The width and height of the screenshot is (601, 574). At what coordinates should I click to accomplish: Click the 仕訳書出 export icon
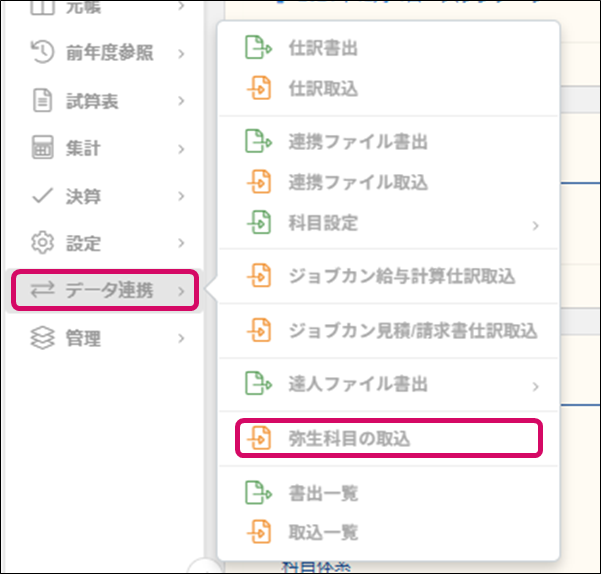(x=259, y=48)
